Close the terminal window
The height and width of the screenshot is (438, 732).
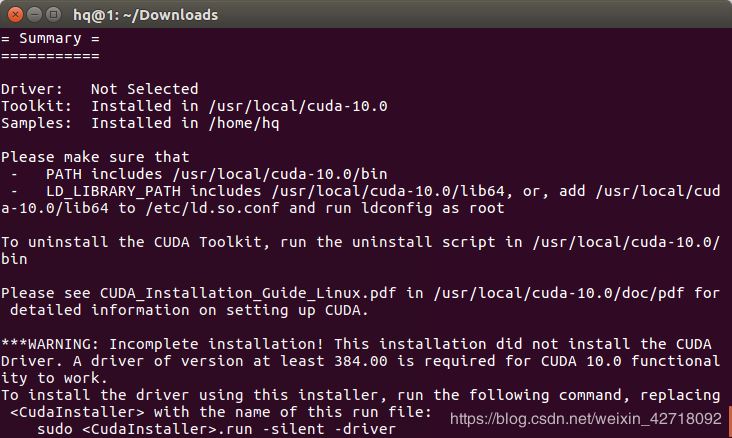point(13,14)
